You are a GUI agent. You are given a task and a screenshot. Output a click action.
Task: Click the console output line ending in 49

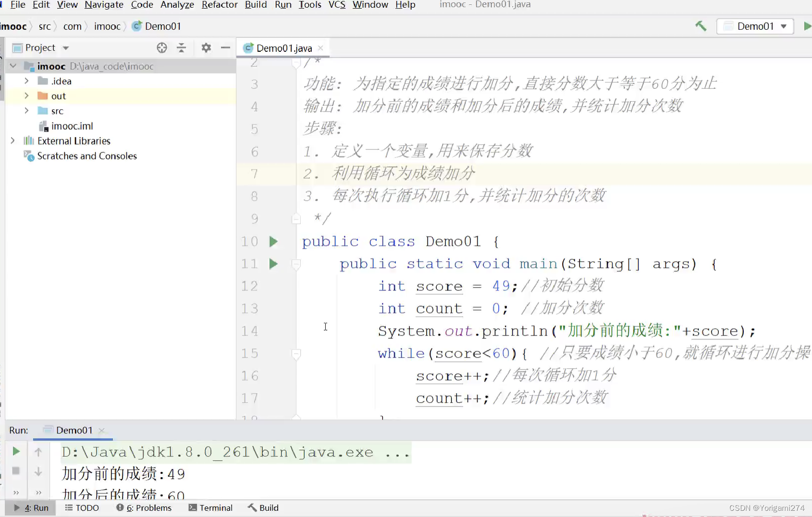click(123, 474)
